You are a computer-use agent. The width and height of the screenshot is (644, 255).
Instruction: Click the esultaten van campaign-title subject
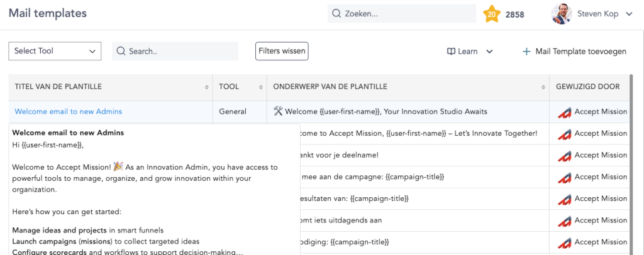click(x=355, y=198)
